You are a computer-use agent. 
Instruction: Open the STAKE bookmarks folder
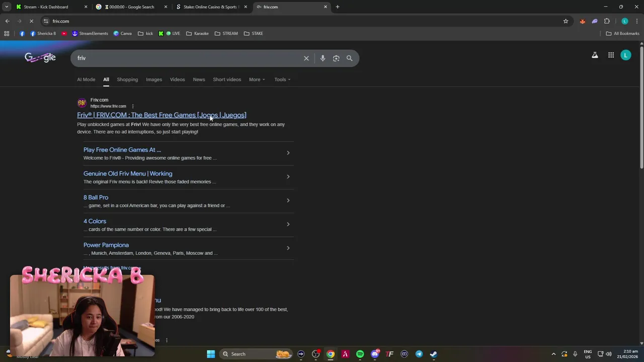point(254,34)
